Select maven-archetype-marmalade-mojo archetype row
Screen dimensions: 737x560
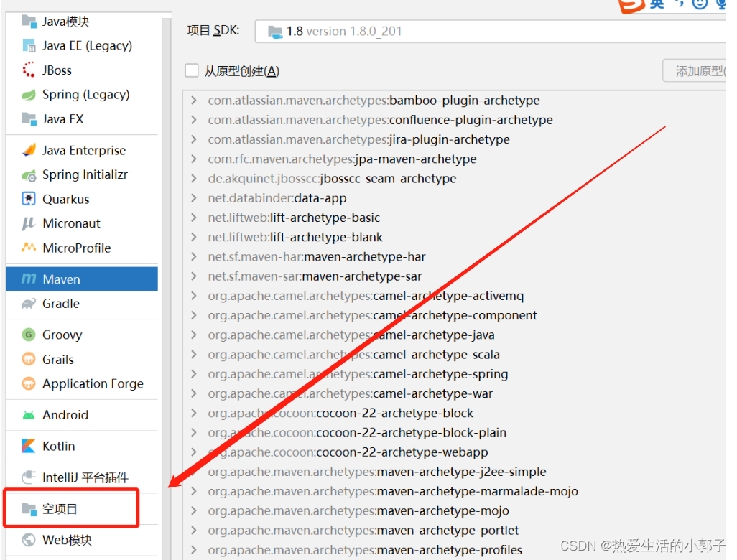pos(453,491)
